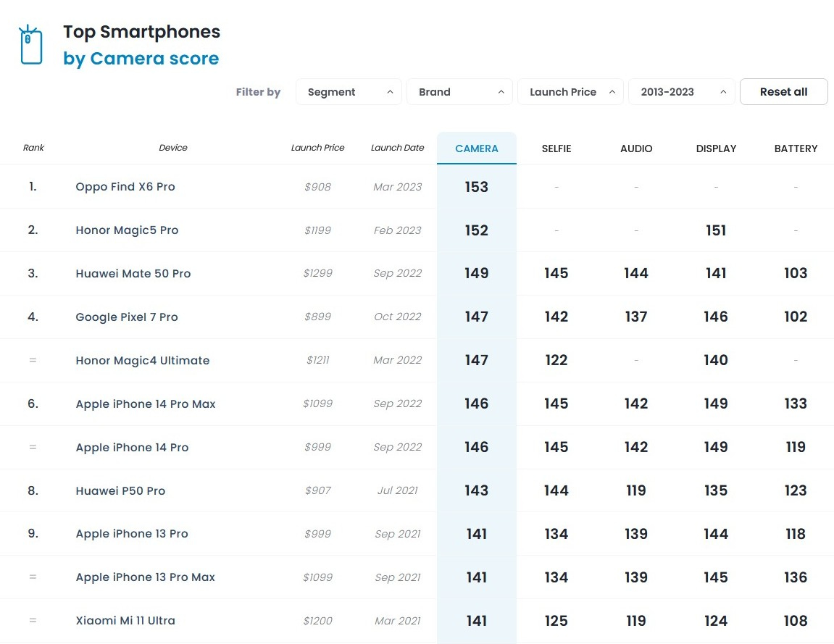Screen dimensions: 834x644
Task: Open the Oppo Find X6 Pro device link
Action: (125, 187)
